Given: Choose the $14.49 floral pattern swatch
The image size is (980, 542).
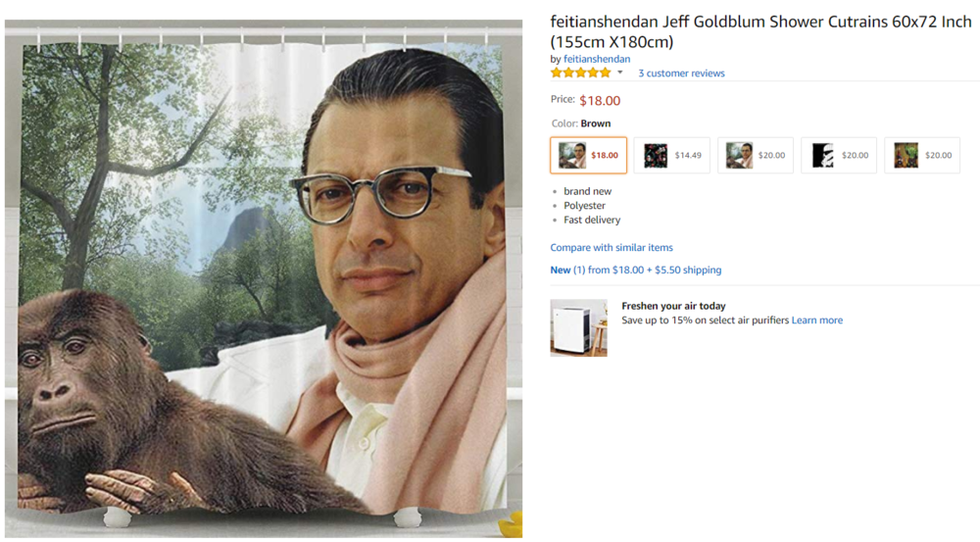Looking at the screenshot, I should (x=672, y=155).
